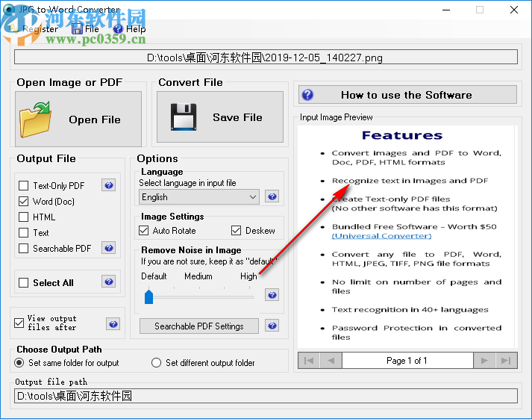Enable Searchable PDF output
The width and height of the screenshot is (532, 419).
23,249
